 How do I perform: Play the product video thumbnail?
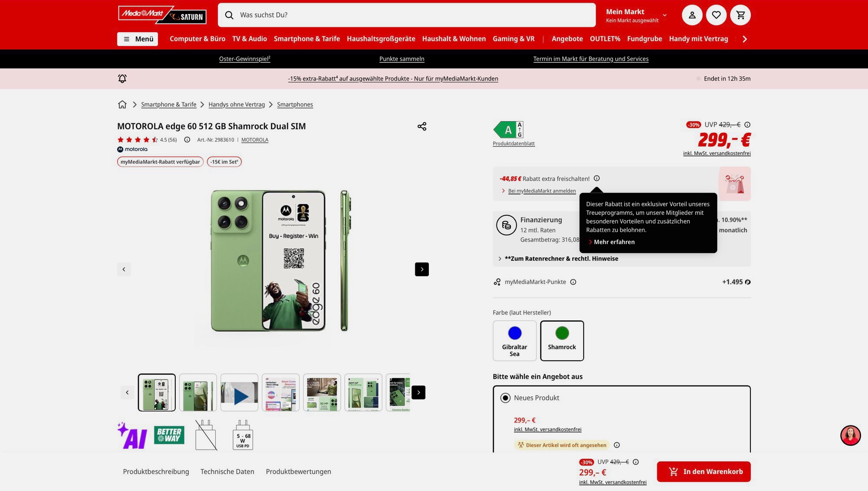[x=239, y=393]
